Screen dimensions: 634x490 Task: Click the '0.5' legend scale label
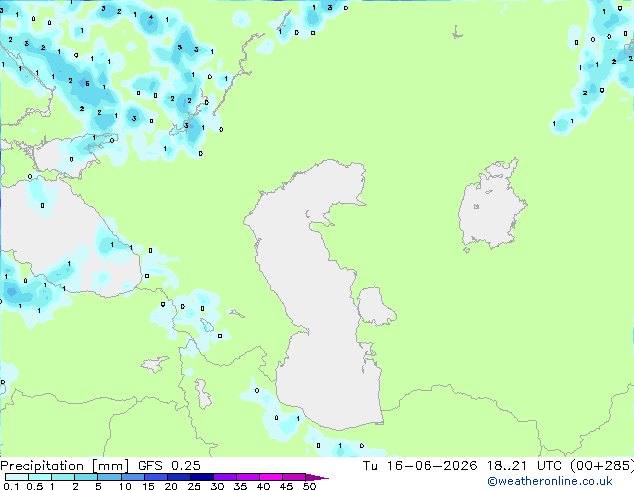[34, 486]
